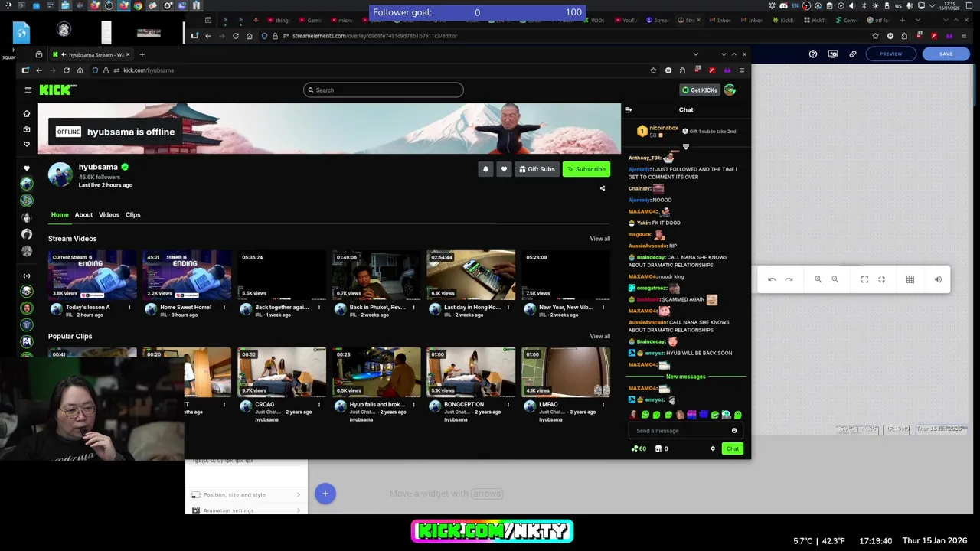Click the KICK logo
The image size is (980, 551).
[58, 90]
